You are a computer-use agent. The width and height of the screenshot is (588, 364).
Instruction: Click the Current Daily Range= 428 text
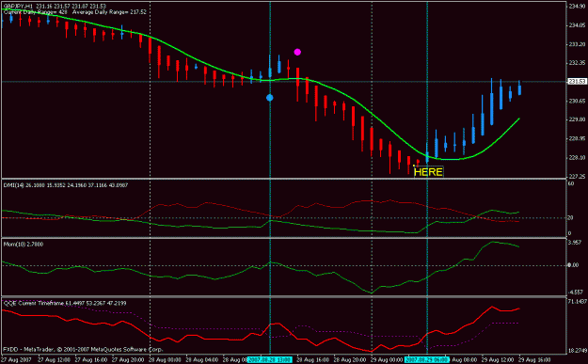point(35,12)
